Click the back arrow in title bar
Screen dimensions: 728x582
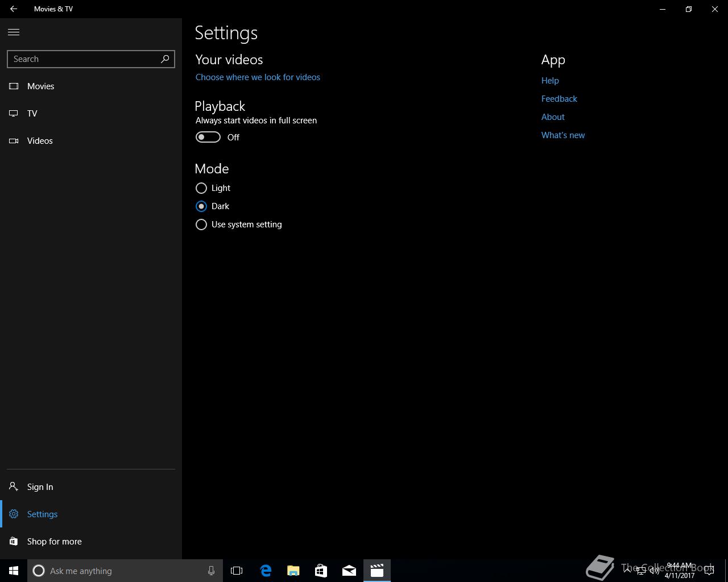(14, 9)
